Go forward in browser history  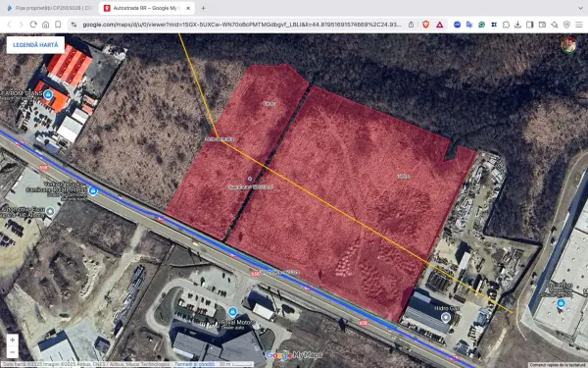(21, 25)
